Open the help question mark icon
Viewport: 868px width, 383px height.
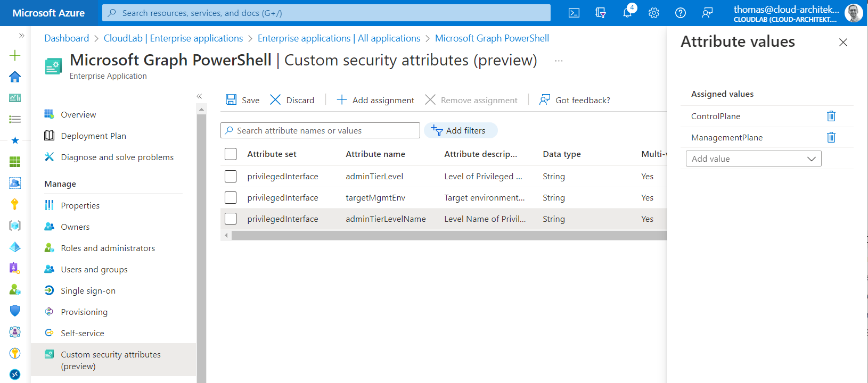click(681, 13)
